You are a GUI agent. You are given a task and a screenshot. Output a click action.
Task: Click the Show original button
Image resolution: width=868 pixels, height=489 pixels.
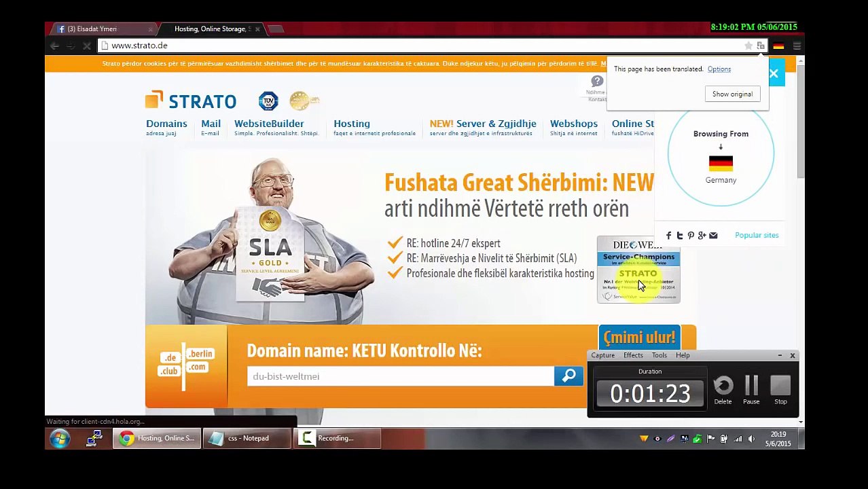click(x=732, y=94)
